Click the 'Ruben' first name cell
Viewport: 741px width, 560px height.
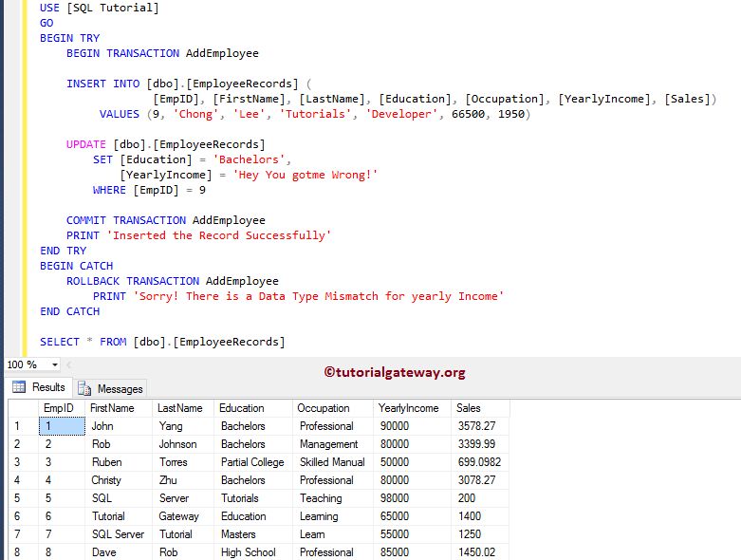click(119, 462)
